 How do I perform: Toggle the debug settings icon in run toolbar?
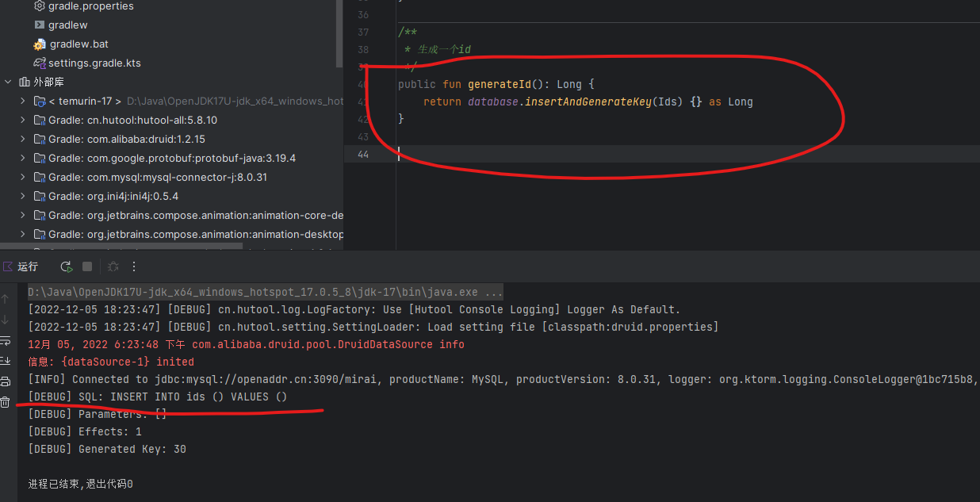pyautogui.click(x=113, y=266)
